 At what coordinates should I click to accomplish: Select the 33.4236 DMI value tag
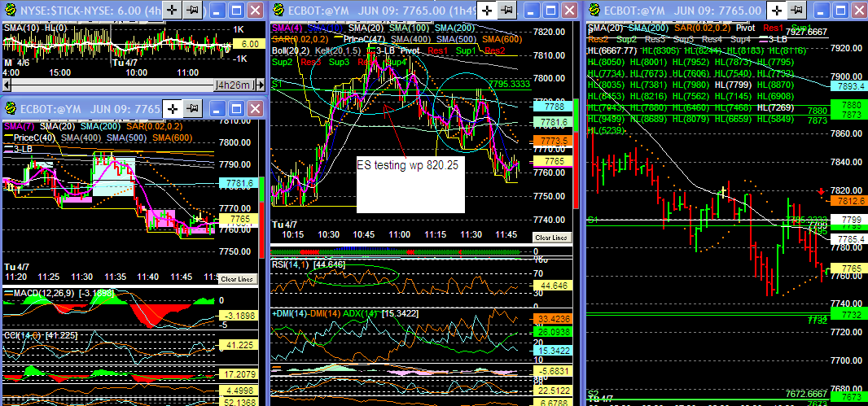click(x=555, y=319)
